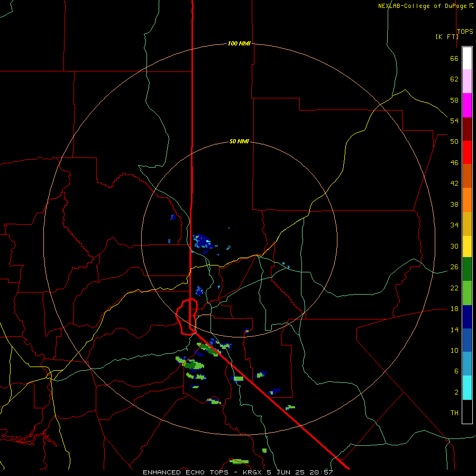The image size is (476, 476).
Task: Click the 14 scale label
Action: [454, 329]
